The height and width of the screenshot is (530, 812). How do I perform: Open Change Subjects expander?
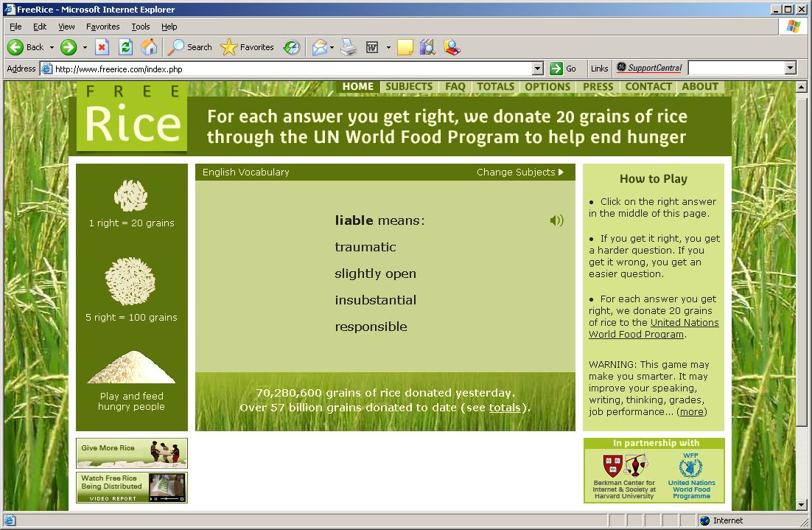[520, 172]
